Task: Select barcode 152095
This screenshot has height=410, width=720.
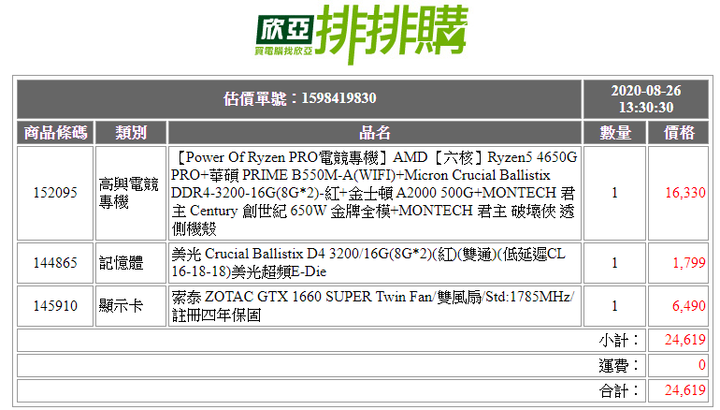Action: pos(55,193)
